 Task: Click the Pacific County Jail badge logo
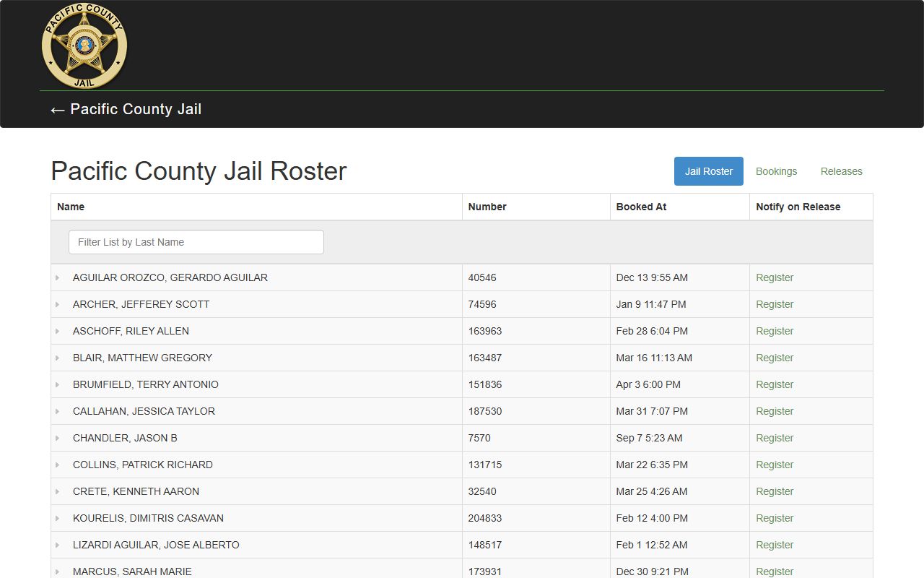click(84, 46)
